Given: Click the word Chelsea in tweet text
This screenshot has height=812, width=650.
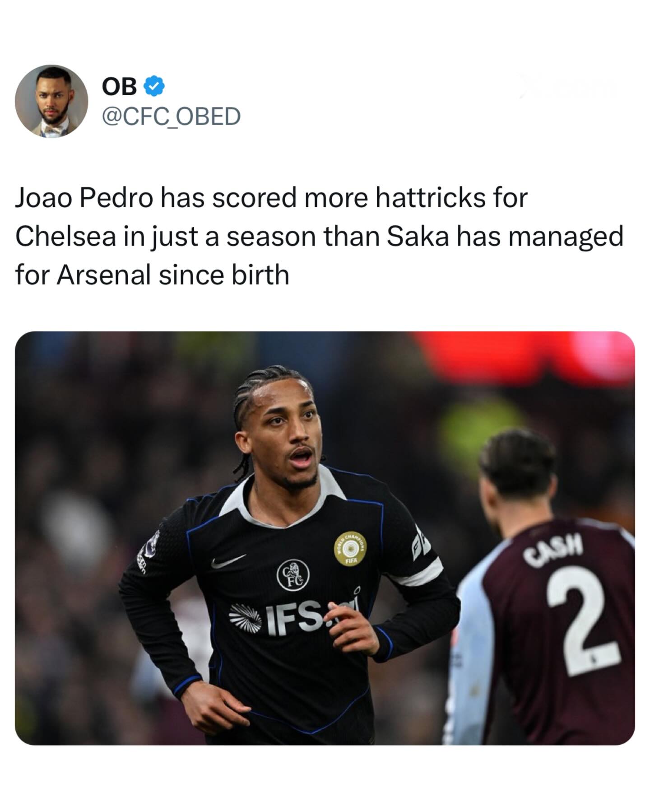Looking at the screenshot, I should coord(65,236).
